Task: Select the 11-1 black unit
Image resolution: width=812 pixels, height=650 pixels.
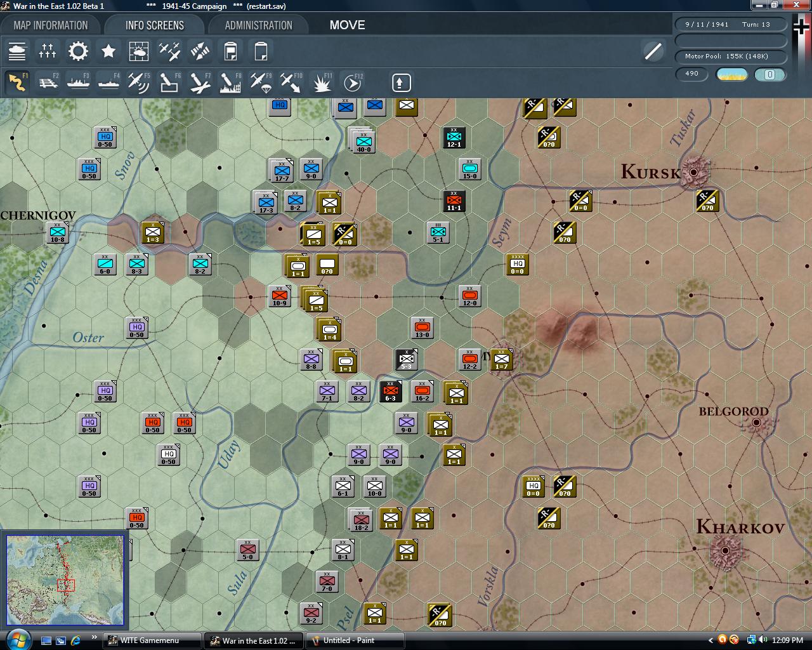Action: (x=454, y=201)
